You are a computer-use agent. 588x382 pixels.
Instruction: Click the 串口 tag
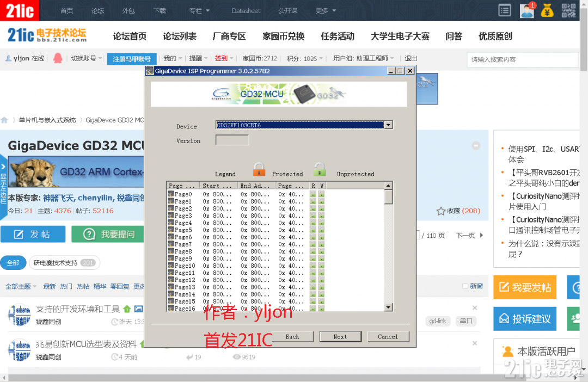click(x=465, y=321)
